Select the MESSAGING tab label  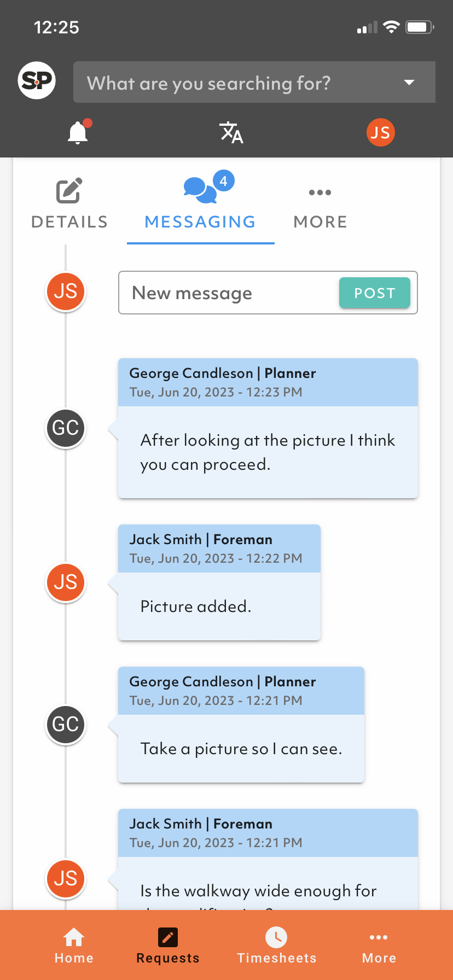[200, 221]
